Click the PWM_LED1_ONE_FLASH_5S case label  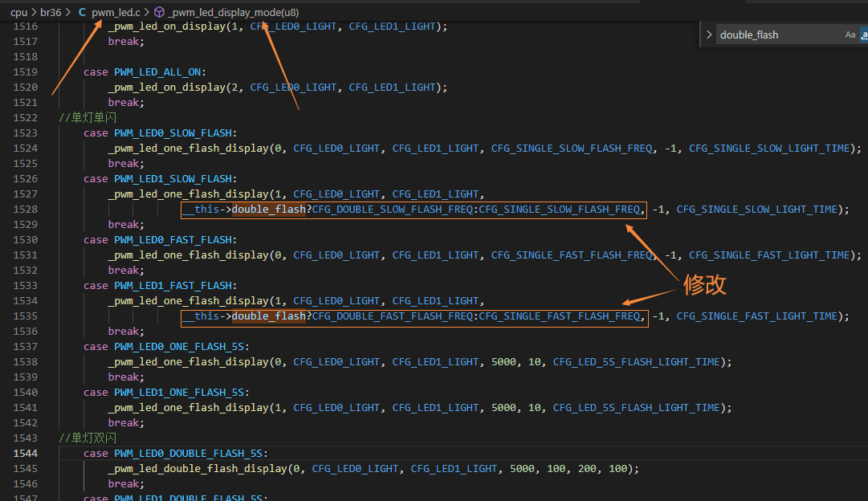[x=179, y=393]
